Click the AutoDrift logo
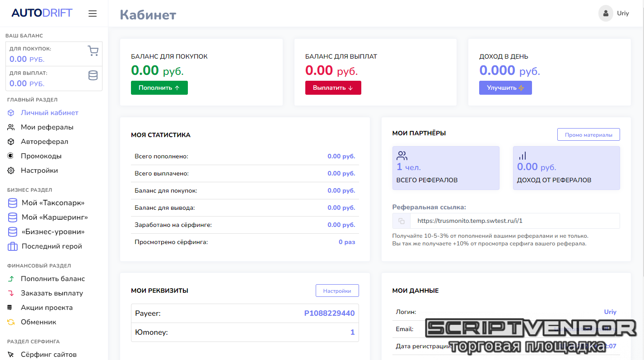Viewport: 644px width, 360px height. [42, 13]
